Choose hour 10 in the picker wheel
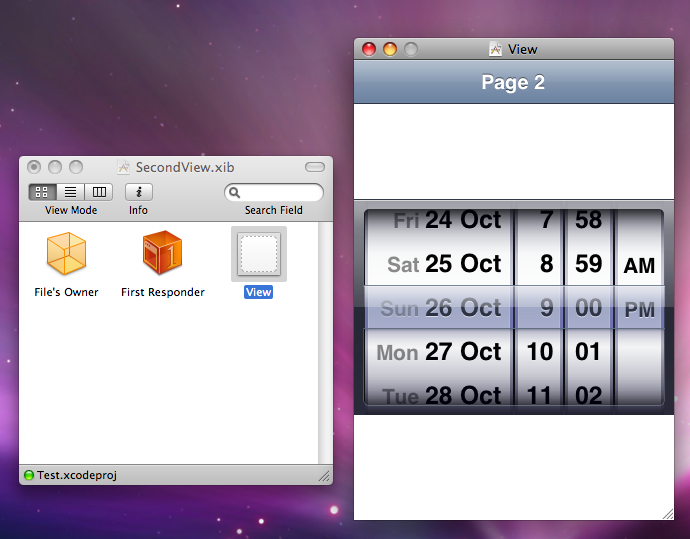The width and height of the screenshot is (690, 539). click(x=540, y=352)
